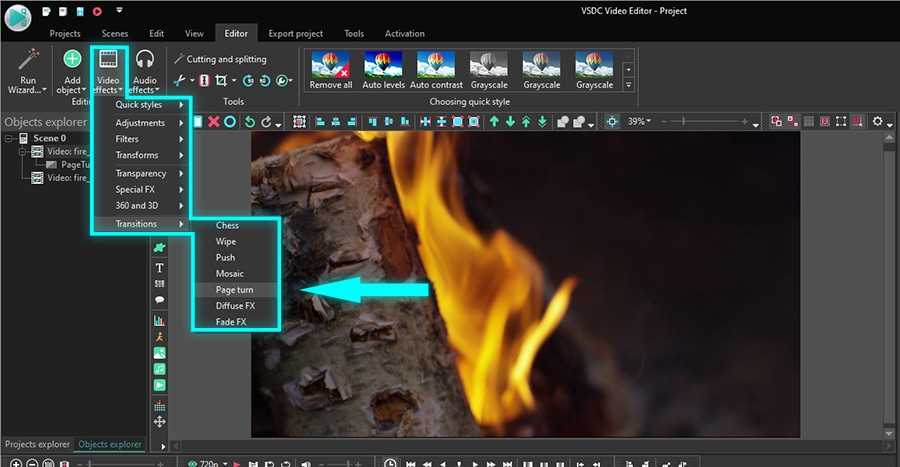This screenshot has height=467, width=900.
Task: Select Fade FX transition option
Action: pos(231,322)
